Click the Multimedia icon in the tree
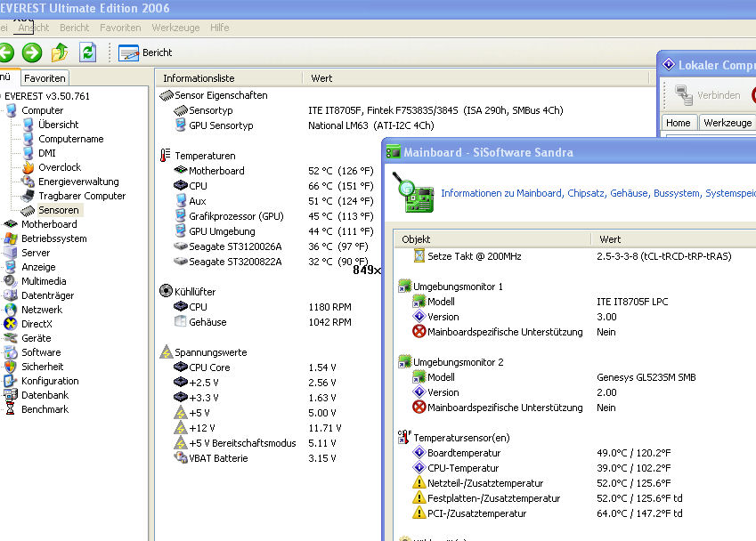The height and width of the screenshot is (541, 756). click(11, 281)
